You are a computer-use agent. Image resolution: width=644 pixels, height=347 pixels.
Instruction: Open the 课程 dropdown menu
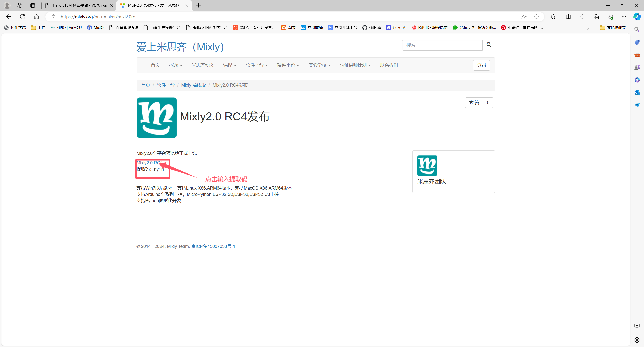229,65
